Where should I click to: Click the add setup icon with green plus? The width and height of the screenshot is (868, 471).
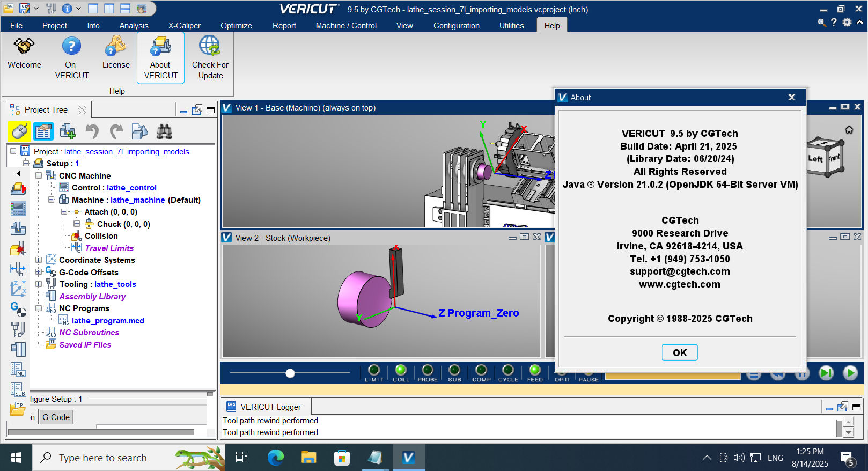click(68, 131)
